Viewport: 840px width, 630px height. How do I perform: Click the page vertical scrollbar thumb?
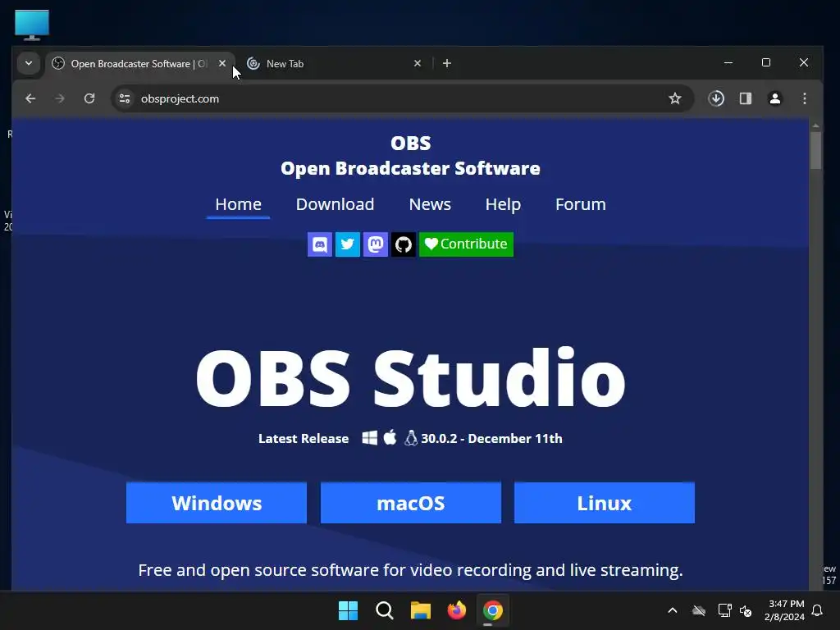point(816,150)
